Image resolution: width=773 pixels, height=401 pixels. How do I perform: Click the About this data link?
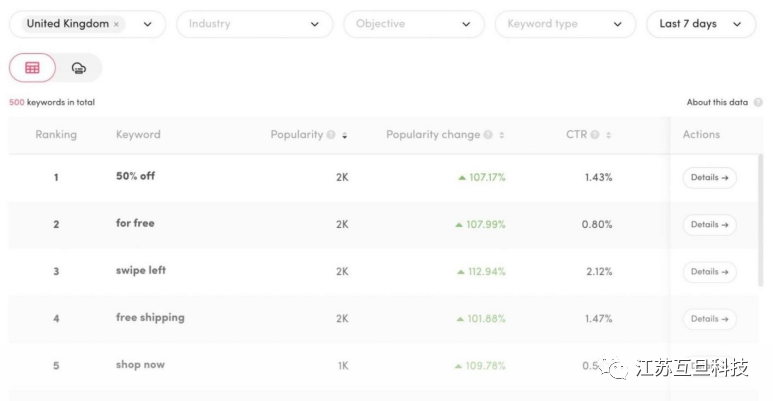pyautogui.click(x=717, y=102)
